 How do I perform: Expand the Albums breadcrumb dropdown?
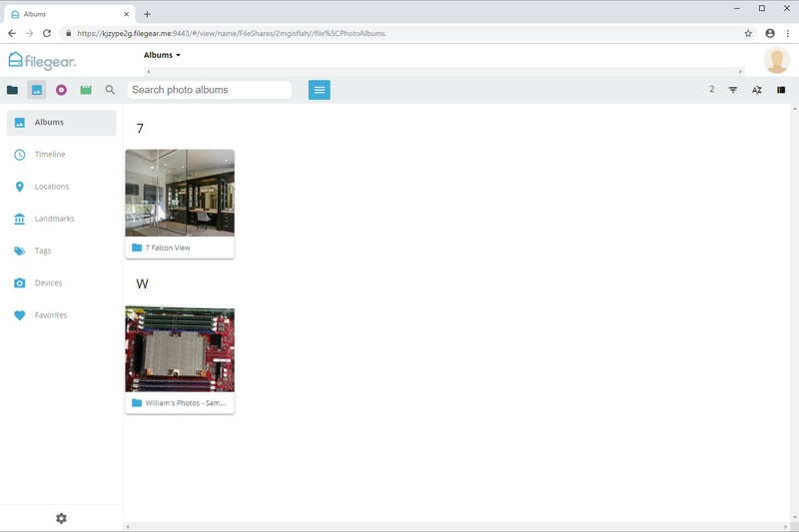[x=162, y=55]
